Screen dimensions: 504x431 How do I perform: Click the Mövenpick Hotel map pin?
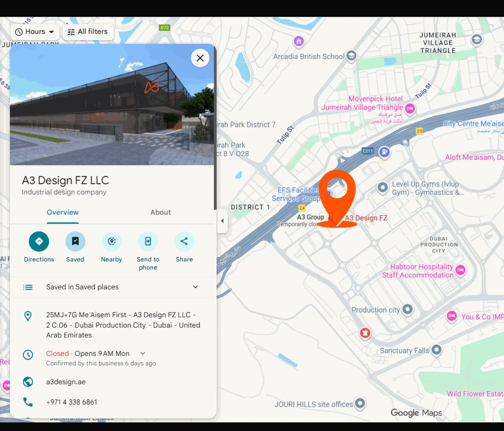tap(410, 108)
